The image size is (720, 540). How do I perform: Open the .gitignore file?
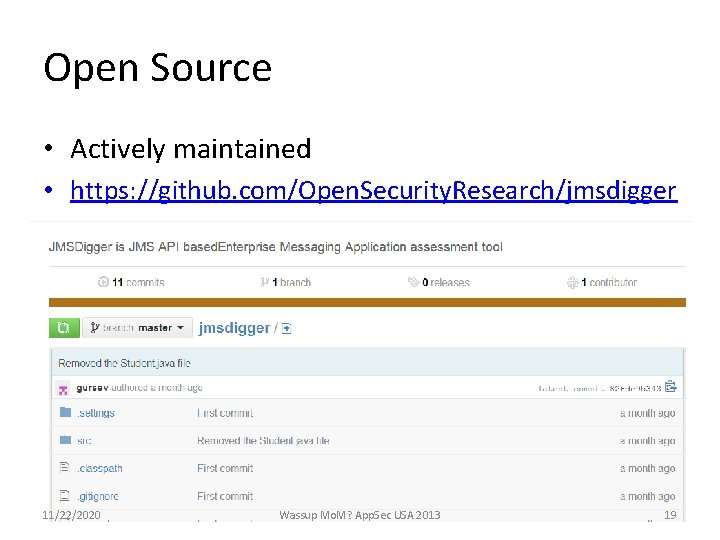98,496
